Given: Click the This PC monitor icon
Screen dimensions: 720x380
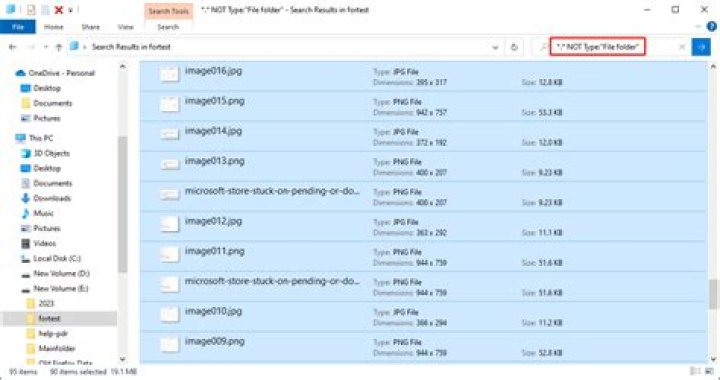Looking at the screenshot, I should 20,138.
